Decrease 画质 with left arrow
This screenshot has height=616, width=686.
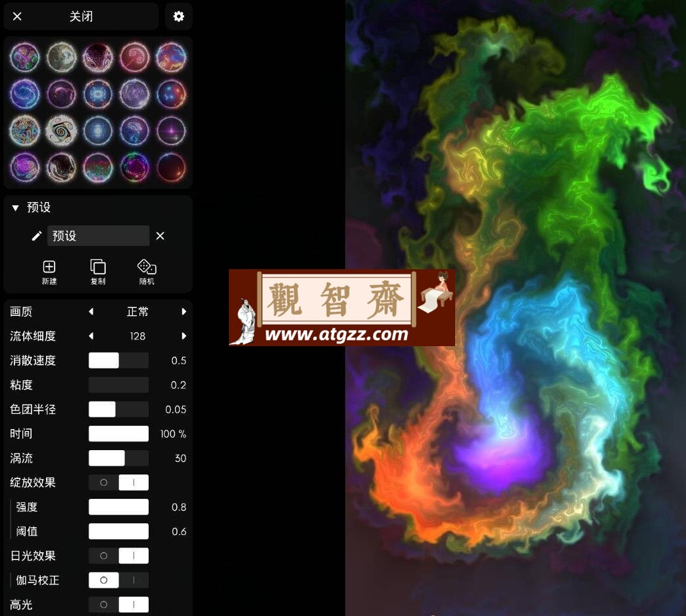(x=91, y=312)
